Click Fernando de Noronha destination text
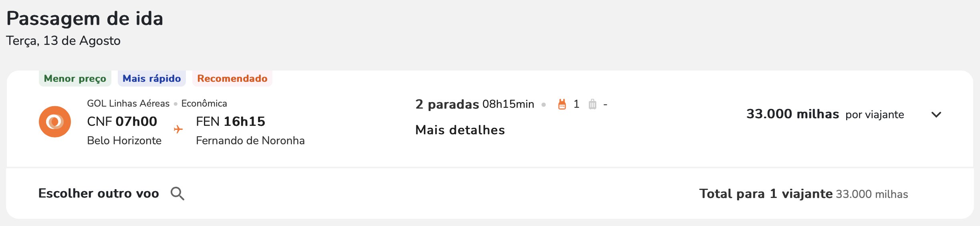The height and width of the screenshot is (226, 980). coord(250,141)
